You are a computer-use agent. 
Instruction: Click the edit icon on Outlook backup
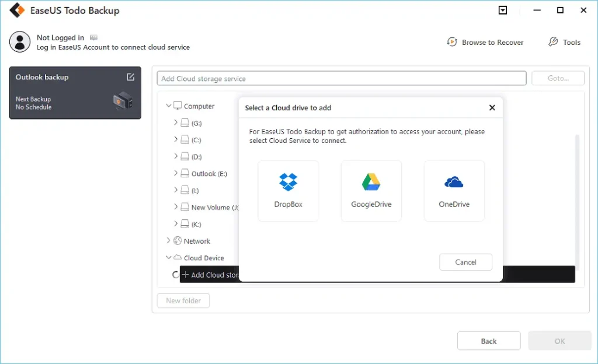tap(130, 77)
